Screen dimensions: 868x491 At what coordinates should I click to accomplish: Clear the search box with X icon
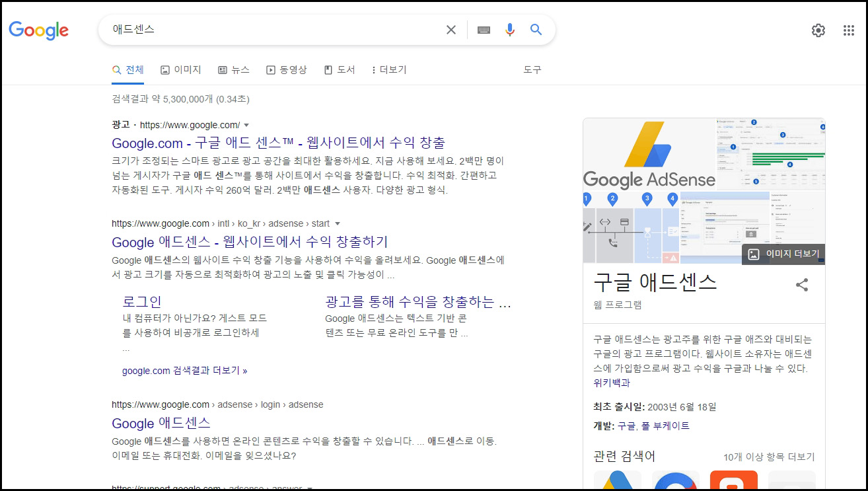pos(451,30)
